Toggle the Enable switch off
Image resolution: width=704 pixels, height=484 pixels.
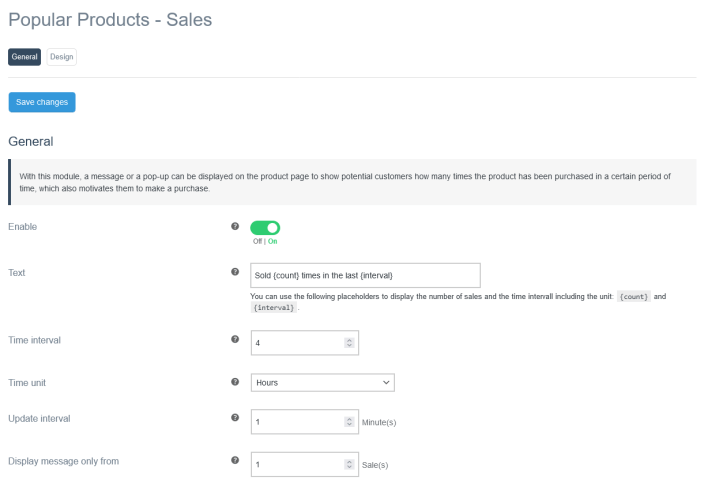(265, 228)
